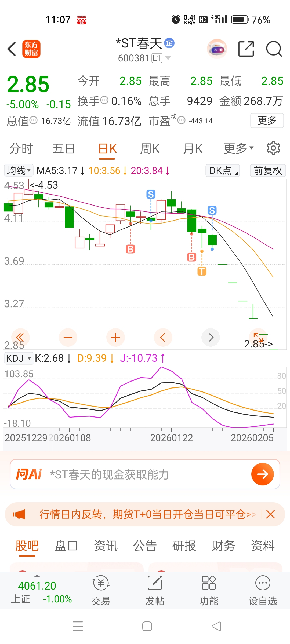Open futures T+0 promo link

point(148,514)
